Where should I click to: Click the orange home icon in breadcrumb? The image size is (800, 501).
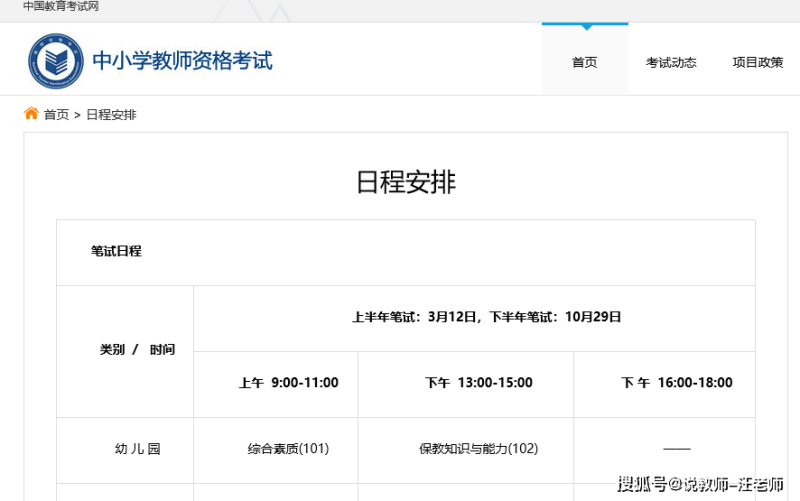31,114
